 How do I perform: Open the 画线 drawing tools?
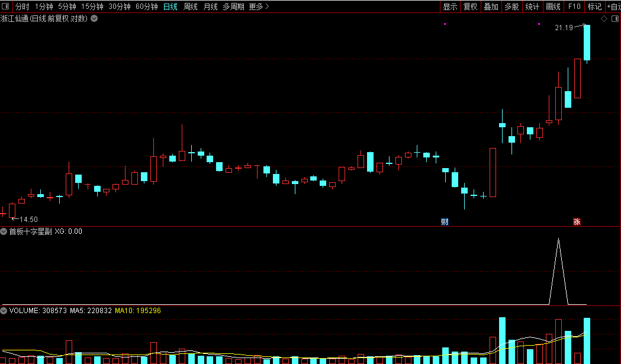click(x=554, y=7)
